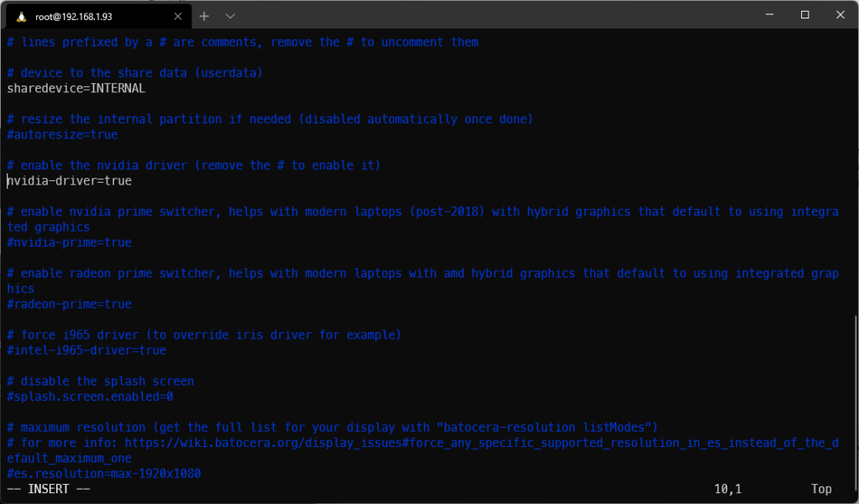859x504 pixels.
Task: Click the #es.resolution=max-1920x1080 line
Action: point(104,473)
